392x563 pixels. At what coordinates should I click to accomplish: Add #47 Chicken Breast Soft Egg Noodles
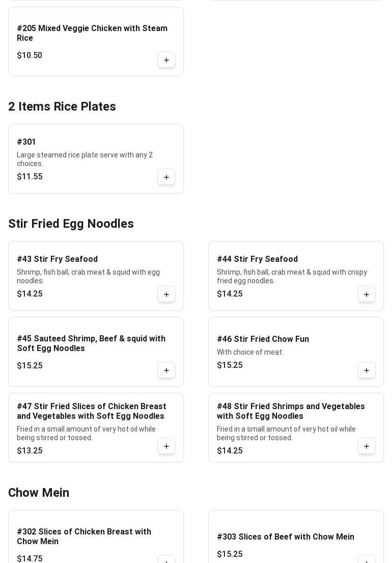coord(166,446)
